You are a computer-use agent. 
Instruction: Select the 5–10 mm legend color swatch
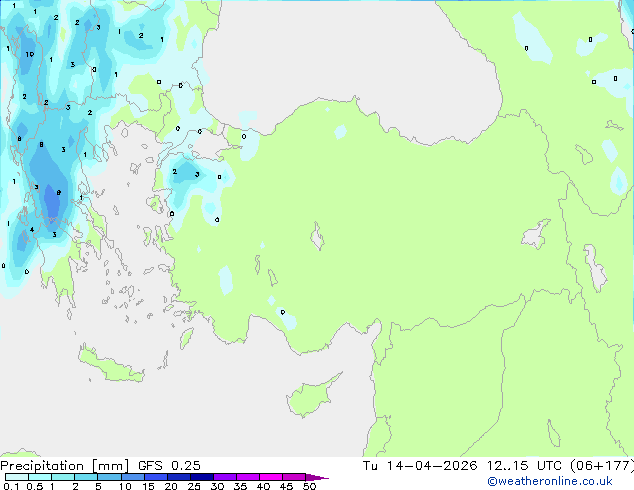point(109,477)
